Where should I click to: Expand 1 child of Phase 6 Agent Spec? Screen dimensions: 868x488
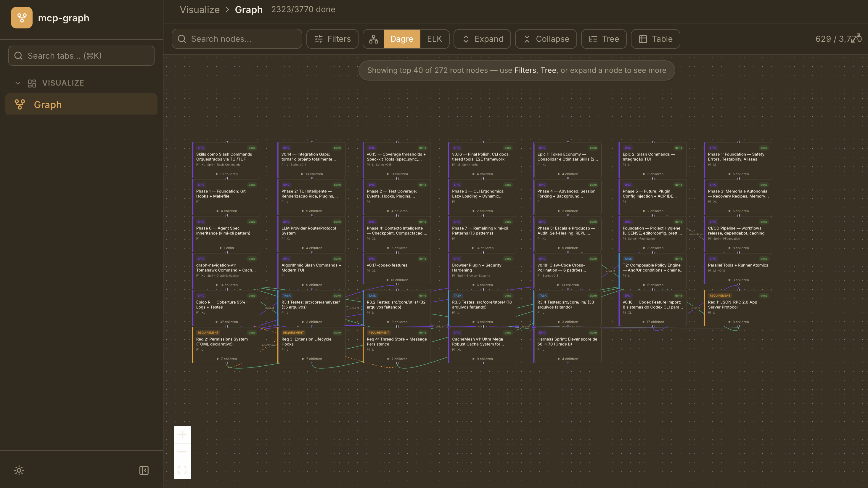(x=226, y=248)
